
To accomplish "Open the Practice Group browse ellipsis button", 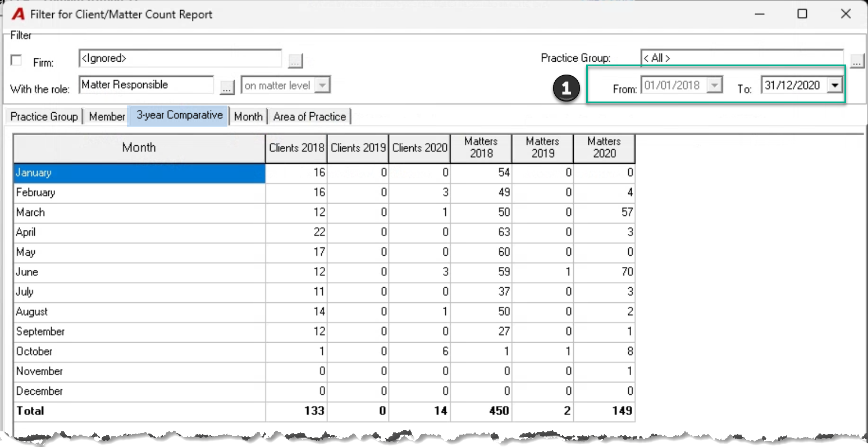I will (857, 61).
